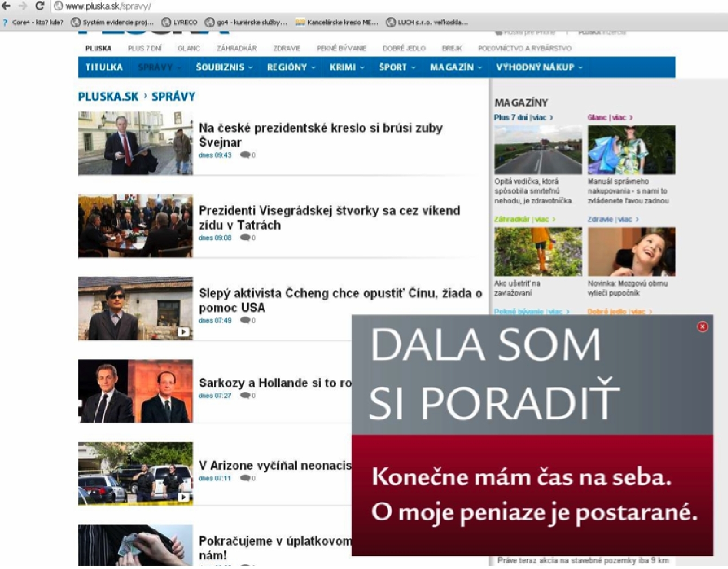Viewport: 728px width, 569px height.
Task: Expand the ŠOUBIZNIS dropdown menu
Action: 224,67
